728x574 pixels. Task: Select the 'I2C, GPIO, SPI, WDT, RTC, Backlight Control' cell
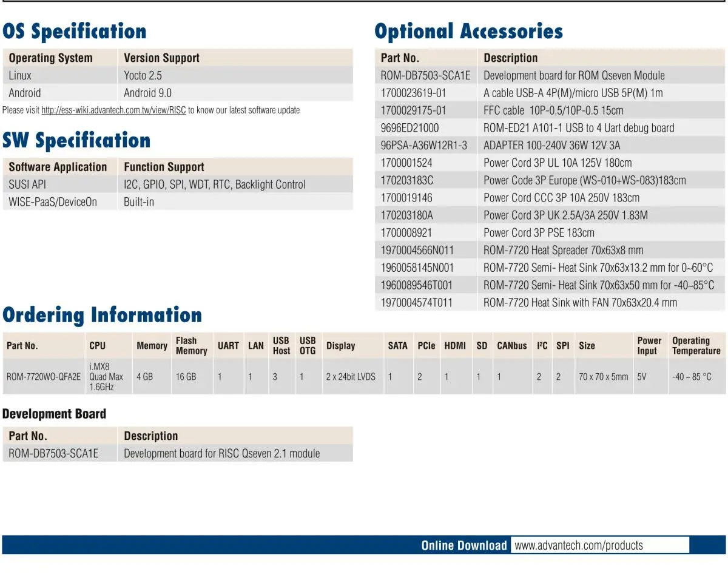coord(215,184)
